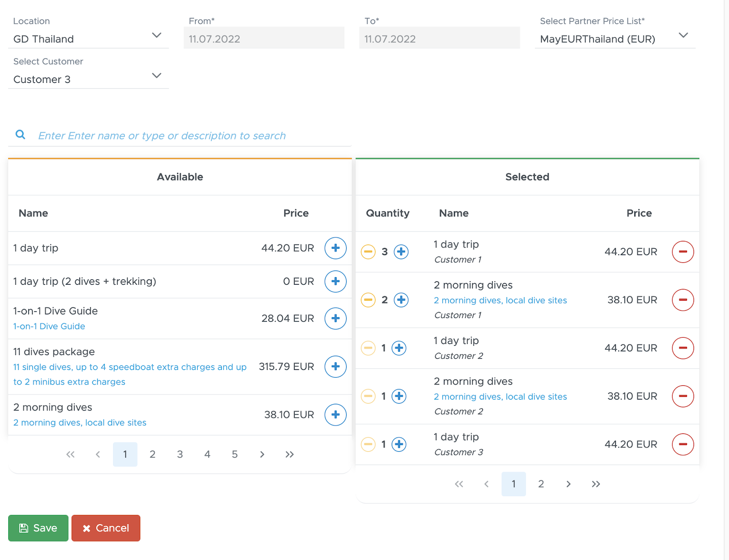Decrease quantity of Customer 1's 1 day trip

coord(368,252)
